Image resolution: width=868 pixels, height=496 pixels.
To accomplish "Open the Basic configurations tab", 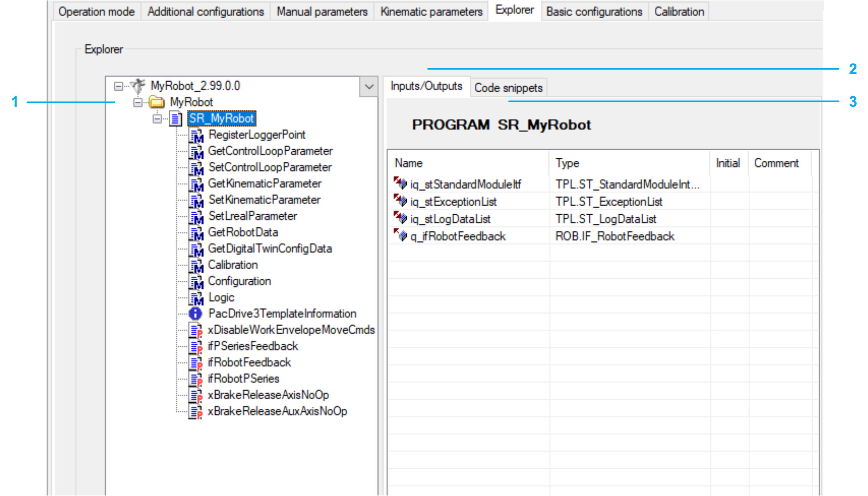I will [x=594, y=12].
